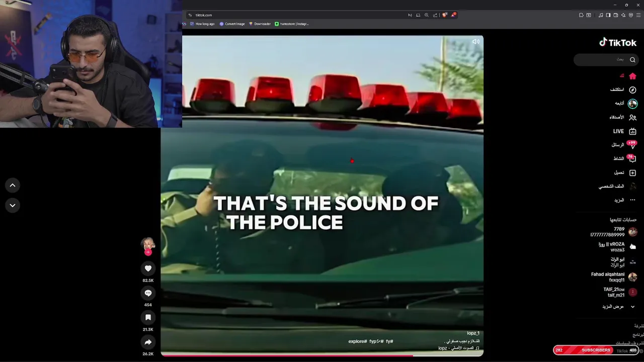Open the browser hamburger menu
The height and width of the screenshot is (362, 644).
[638, 15]
